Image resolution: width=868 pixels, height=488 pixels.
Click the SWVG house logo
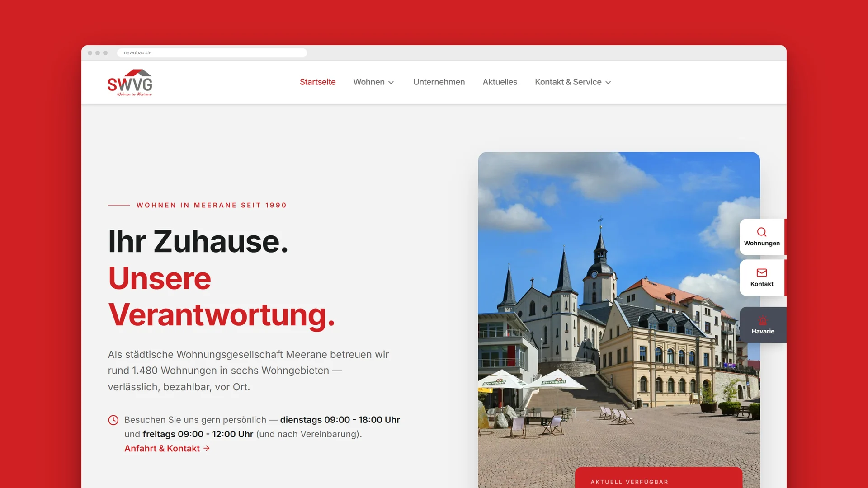pyautogui.click(x=130, y=83)
